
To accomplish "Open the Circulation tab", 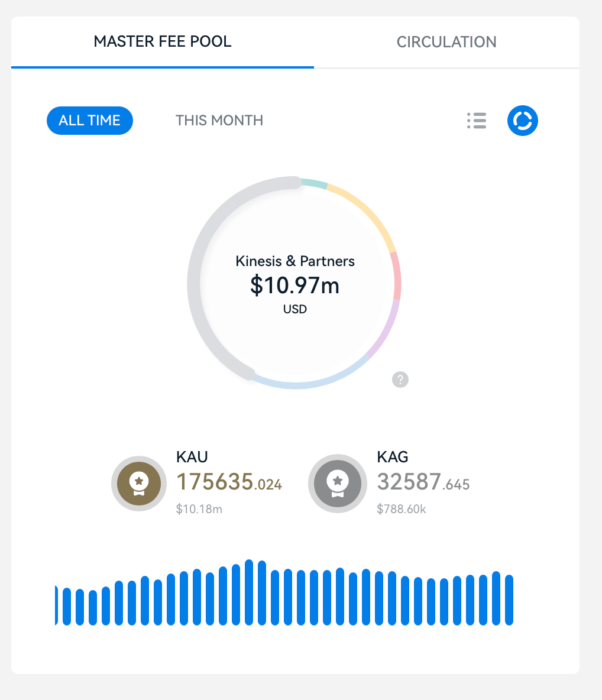I will 446,42.
